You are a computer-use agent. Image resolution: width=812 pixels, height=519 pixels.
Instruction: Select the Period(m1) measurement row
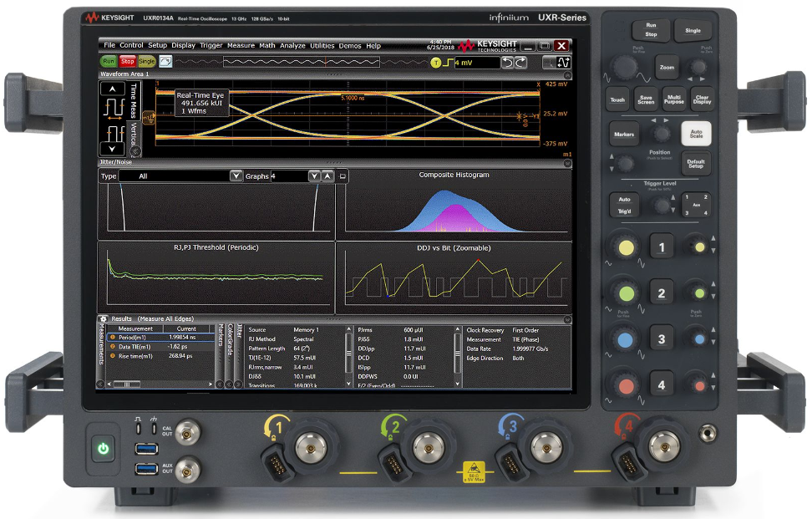coord(161,338)
